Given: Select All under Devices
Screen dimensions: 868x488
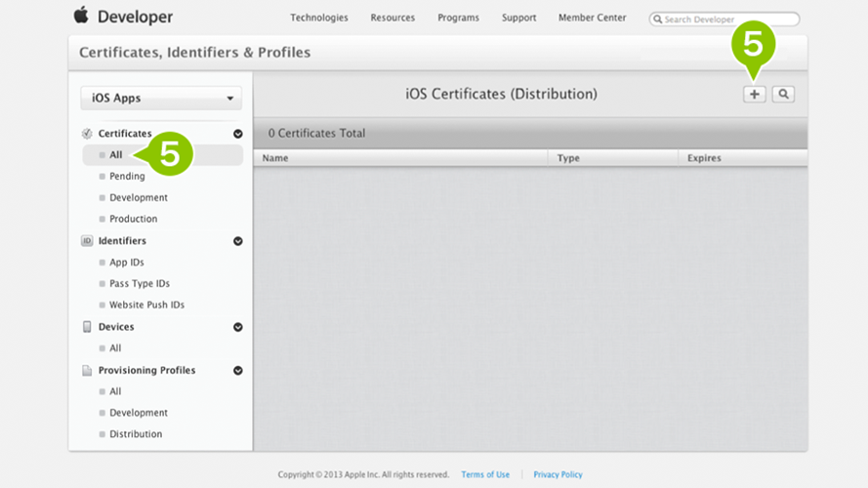Looking at the screenshot, I should (x=115, y=348).
